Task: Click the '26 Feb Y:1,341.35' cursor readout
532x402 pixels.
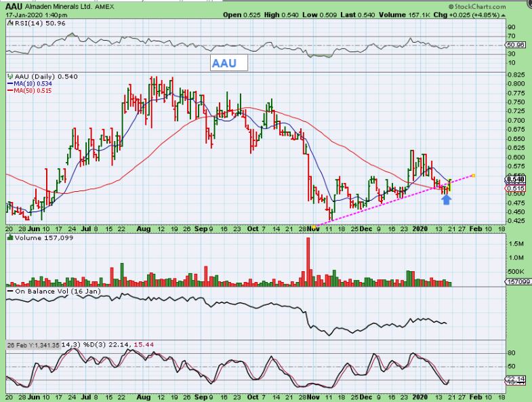Action: 33,345
